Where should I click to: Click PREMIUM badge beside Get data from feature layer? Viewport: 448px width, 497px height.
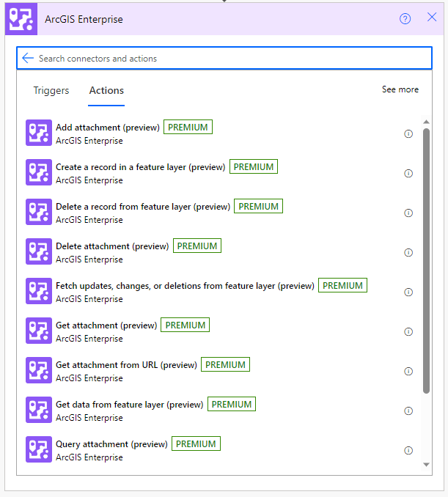(x=232, y=405)
